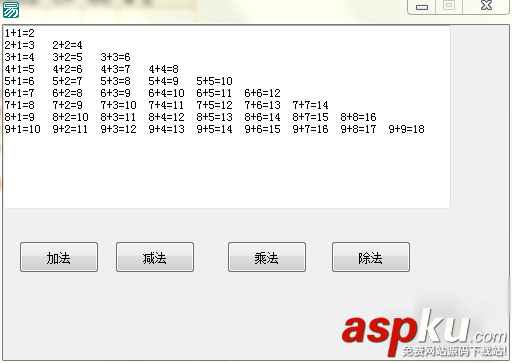Close the window
This screenshot has height=363, width=512.
[486, 6]
